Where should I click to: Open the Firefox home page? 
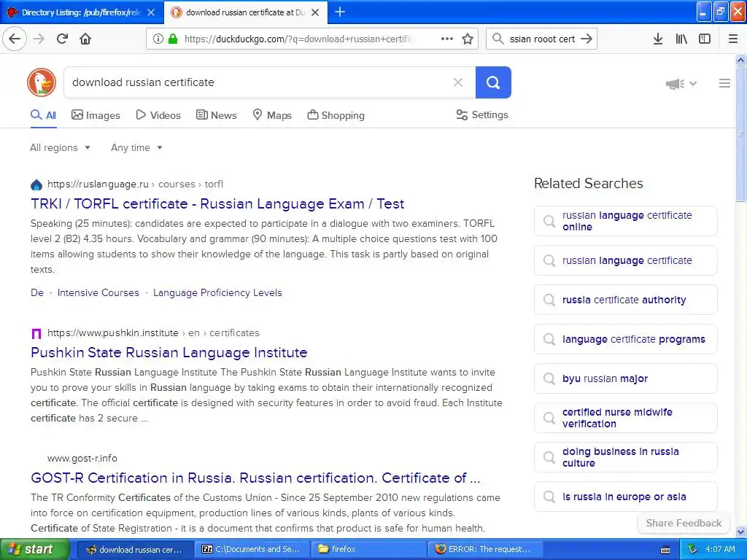tap(85, 39)
